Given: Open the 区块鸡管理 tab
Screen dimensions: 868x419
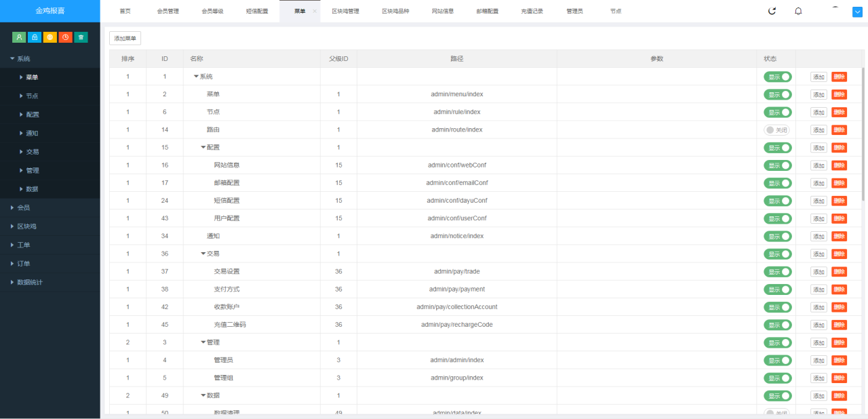Looking at the screenshot, I should coord(345,12).
